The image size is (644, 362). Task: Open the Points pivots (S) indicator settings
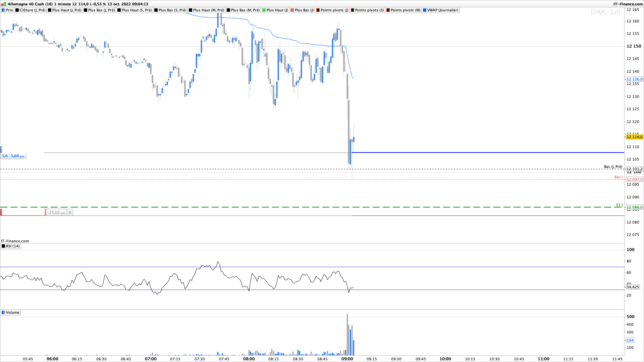[x=369, y=10]
